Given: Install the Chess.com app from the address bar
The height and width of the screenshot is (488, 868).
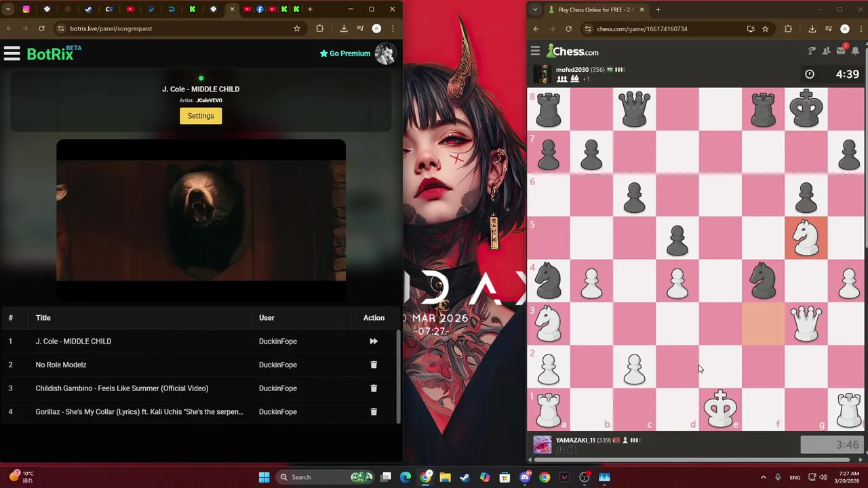Looking at the screenshot, I should click(751, 29).
